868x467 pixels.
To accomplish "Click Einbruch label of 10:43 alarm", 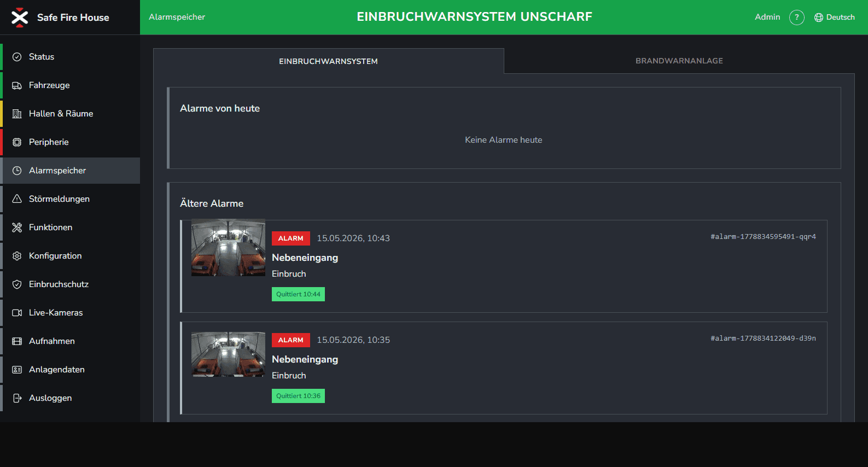I will pos(289,274).
